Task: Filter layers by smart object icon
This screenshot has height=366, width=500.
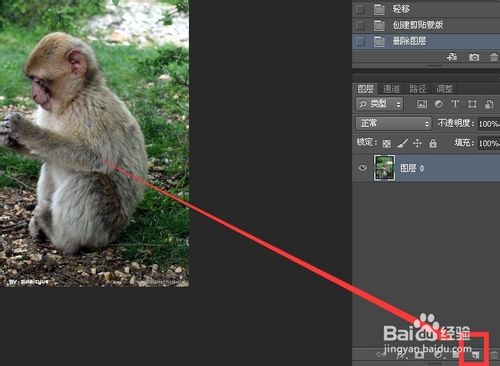Action: pyautogui.click(x=489, y=104)
